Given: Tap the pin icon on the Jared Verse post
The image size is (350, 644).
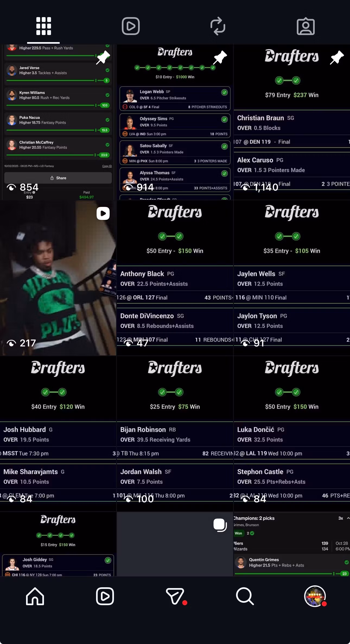Looking at the screenshot, I should [x=103, y=57].
